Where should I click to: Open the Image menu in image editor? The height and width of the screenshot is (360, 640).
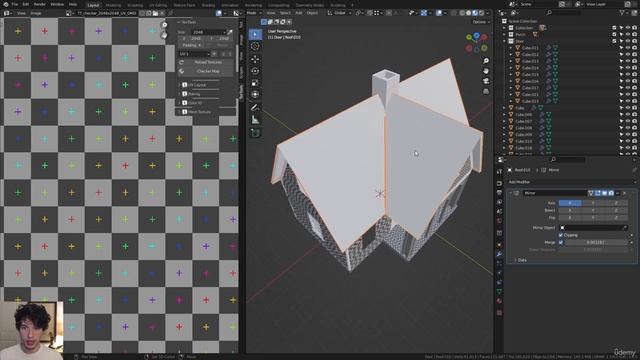coord(36,13)
